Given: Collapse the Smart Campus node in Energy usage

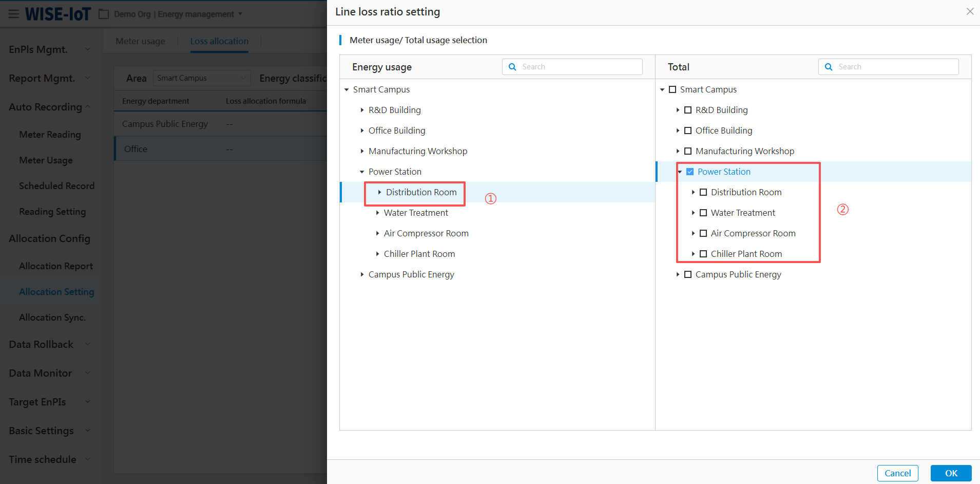Looking at the screenshot, I should click(x=347, y=89).
